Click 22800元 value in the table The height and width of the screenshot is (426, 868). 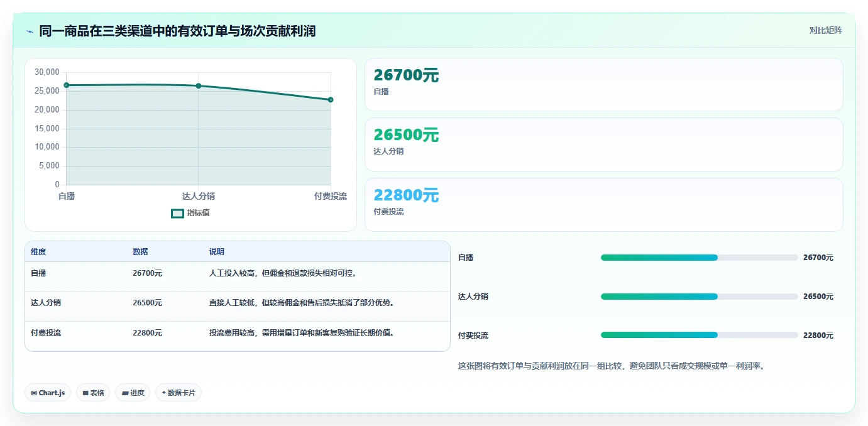coord(147,333)
